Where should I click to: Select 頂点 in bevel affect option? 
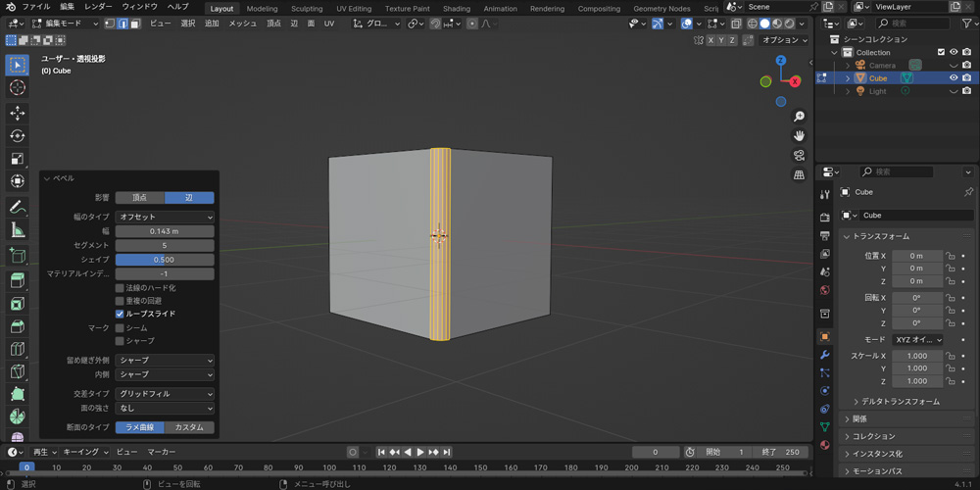coord(140,198)
